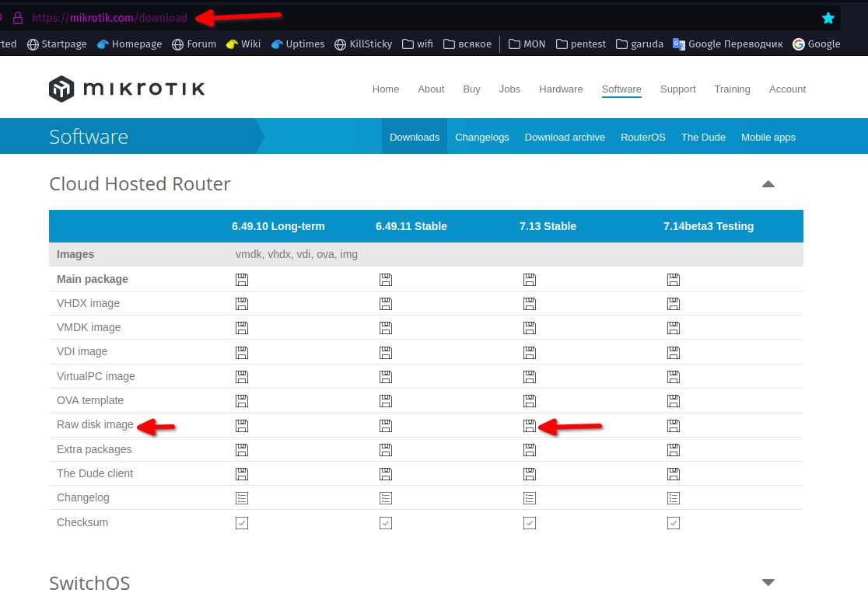Download the 6.49.10 Long-term Main package

tap(242, 279)
